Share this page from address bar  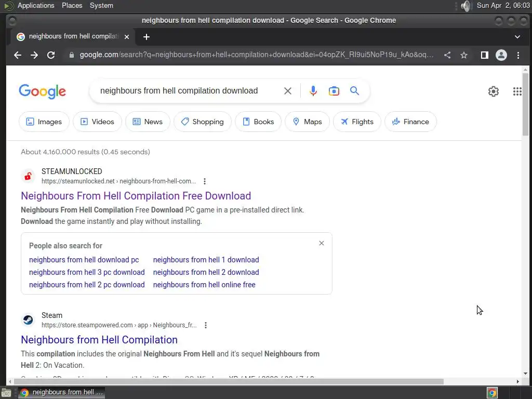click(447, 55)
